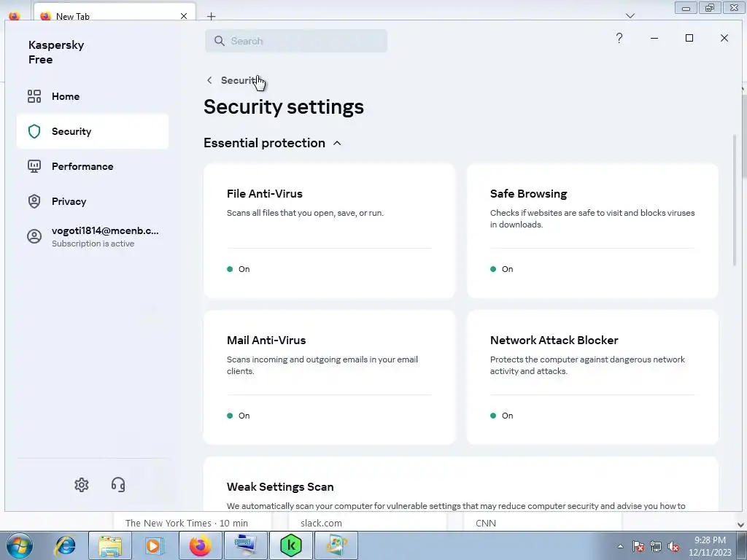Open Firefox list all tabs dropdown
Screen dimensions: 747x560
click(x=630, y=16)
